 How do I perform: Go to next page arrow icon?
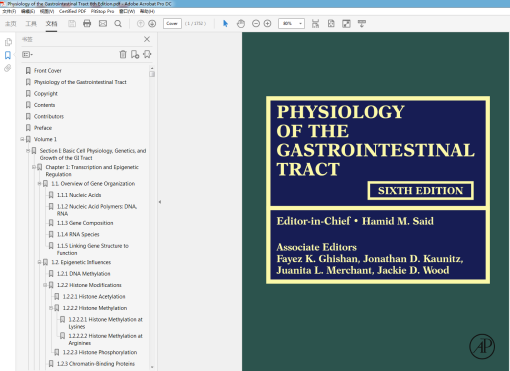pos(152,24)
